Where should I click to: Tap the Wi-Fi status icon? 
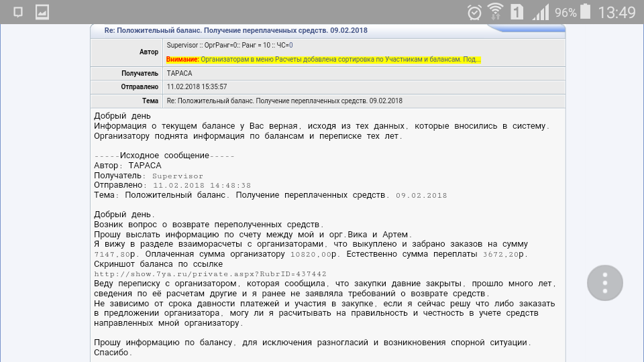496,12
